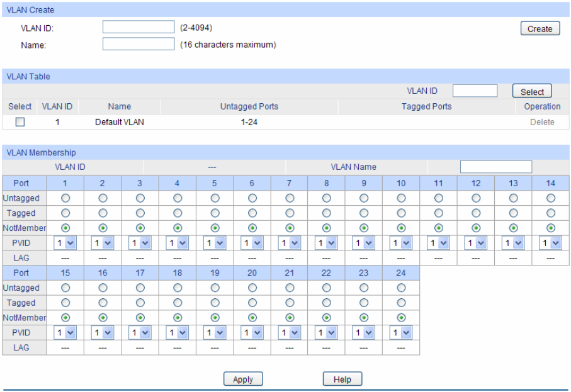Mark port 18 as Untagged
Viewport: 571px width, 392px height.
[178, 288]
